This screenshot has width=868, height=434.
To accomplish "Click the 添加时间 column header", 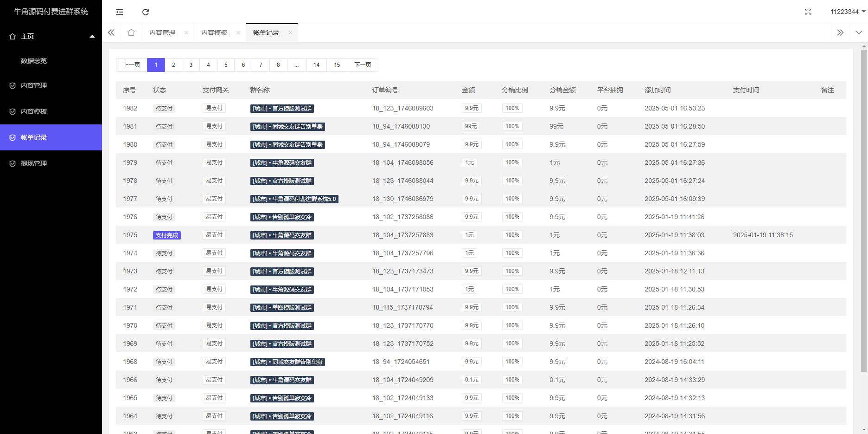I will 657,90.
